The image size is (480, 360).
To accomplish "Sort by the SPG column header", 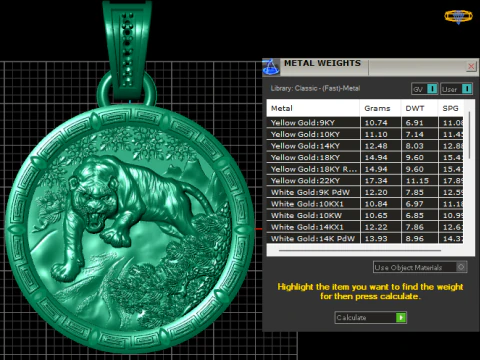I will tap(451, 108).
